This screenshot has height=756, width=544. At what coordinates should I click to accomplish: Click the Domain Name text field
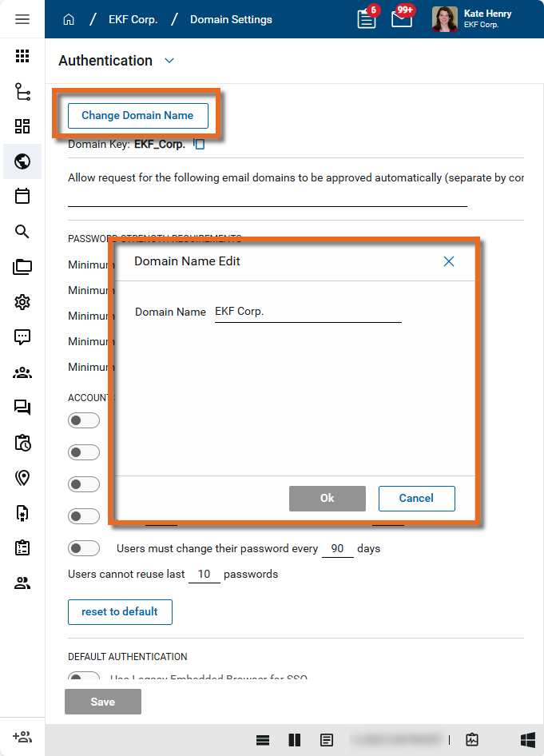(x=308, y=312)
